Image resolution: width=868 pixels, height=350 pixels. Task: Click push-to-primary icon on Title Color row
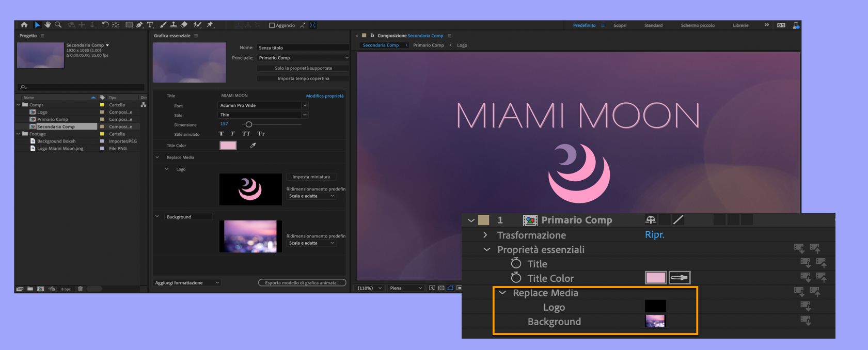coord(821,278)
